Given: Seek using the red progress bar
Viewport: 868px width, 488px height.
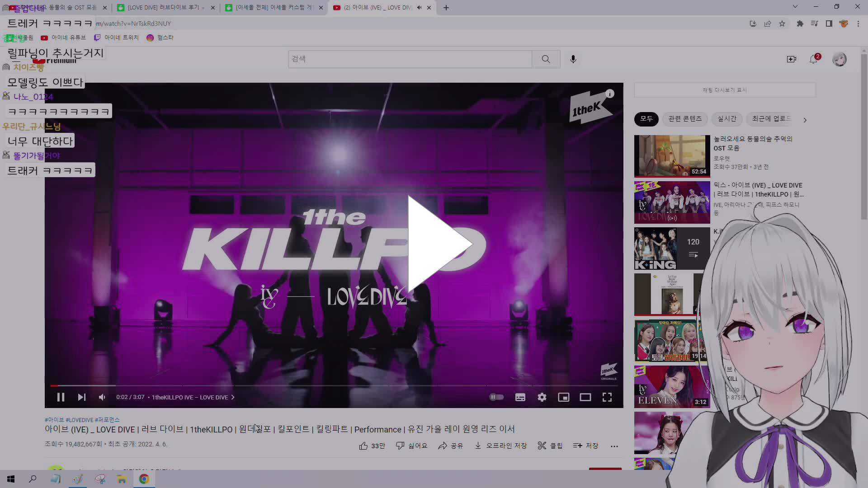Looking at the screenshot, I should click(x=181, y=386).
